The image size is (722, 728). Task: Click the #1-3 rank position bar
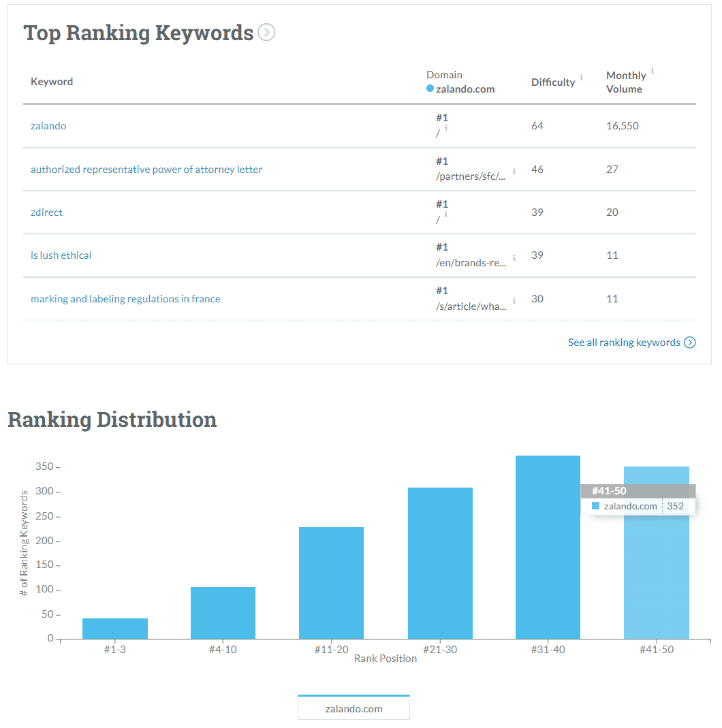(x=115, y=629)
